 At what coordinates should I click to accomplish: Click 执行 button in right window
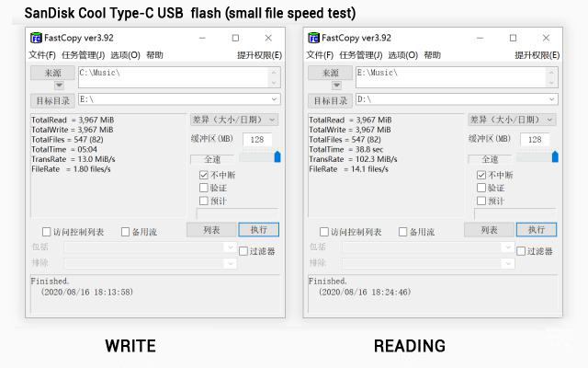[537, 230]
